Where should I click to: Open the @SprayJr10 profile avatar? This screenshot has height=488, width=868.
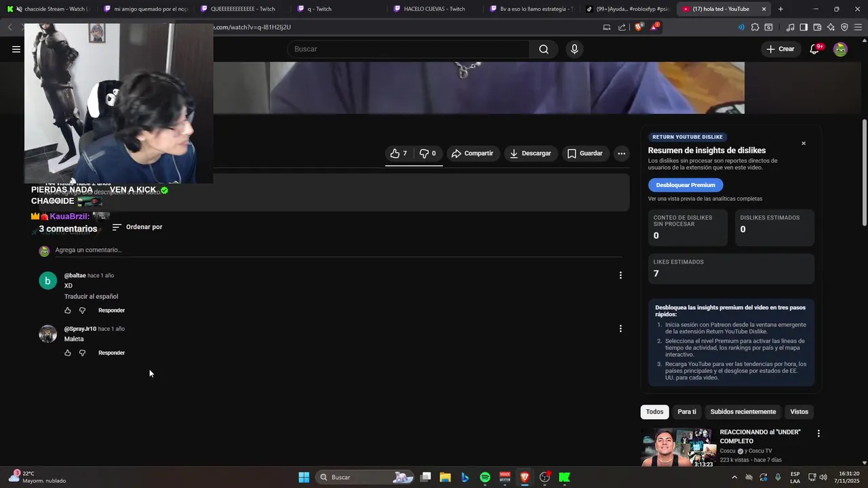[47, 333]
